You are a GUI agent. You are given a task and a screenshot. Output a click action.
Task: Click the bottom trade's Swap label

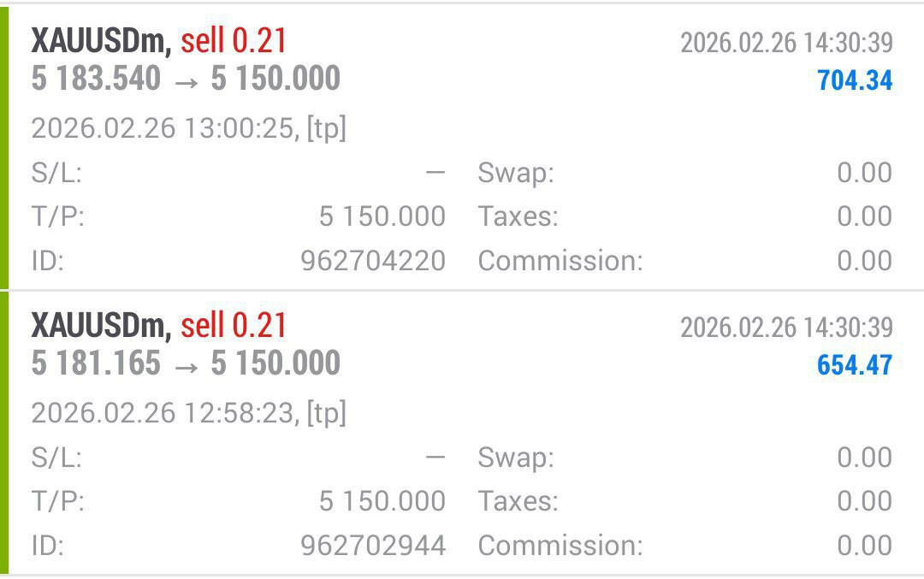click(516, 458)
